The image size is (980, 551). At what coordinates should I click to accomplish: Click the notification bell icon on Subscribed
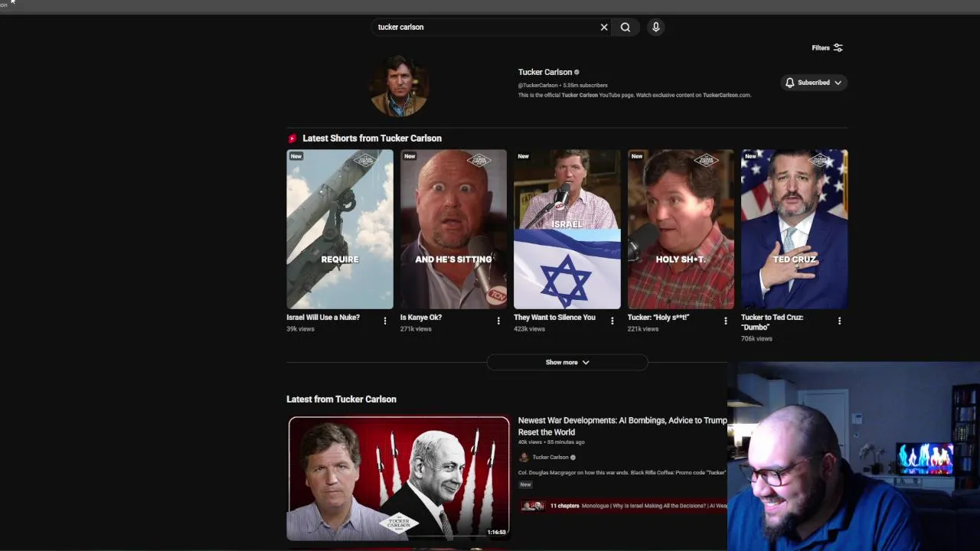point(789,83)
